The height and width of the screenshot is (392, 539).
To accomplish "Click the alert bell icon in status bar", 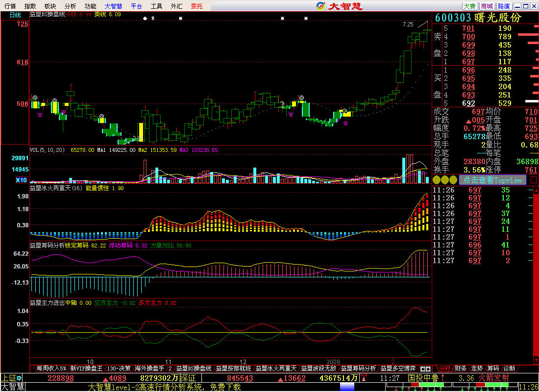I will (364, 378).
